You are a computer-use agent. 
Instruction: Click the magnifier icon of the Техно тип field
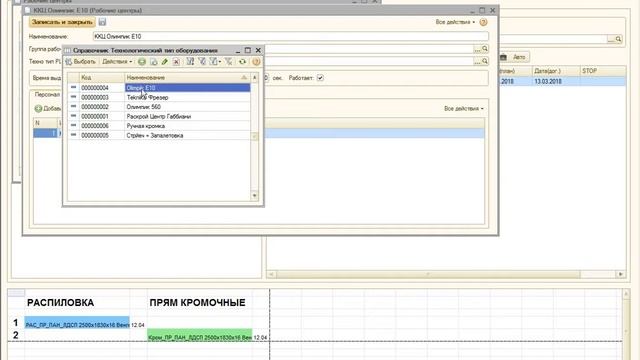coord(485,61)
